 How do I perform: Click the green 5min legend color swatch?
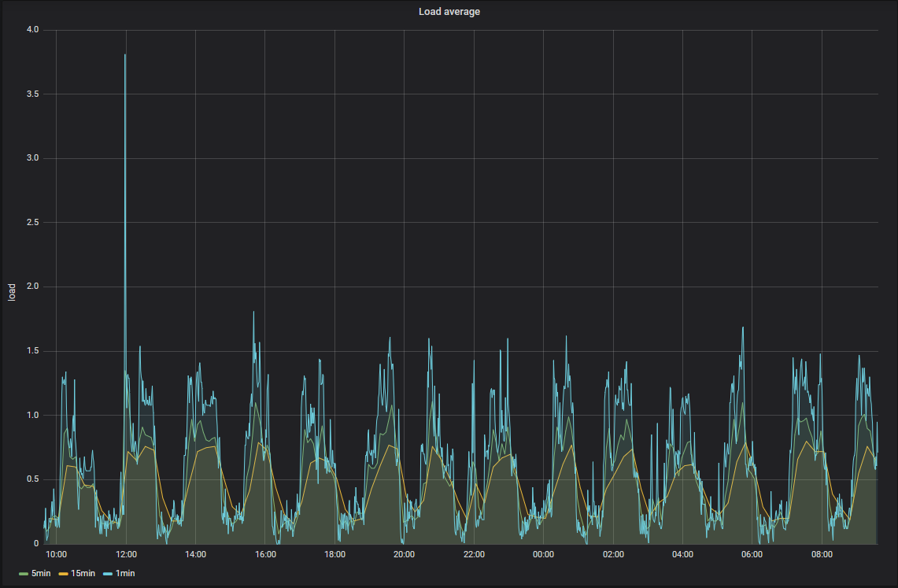pyautogui.click(x=24, y=573)
